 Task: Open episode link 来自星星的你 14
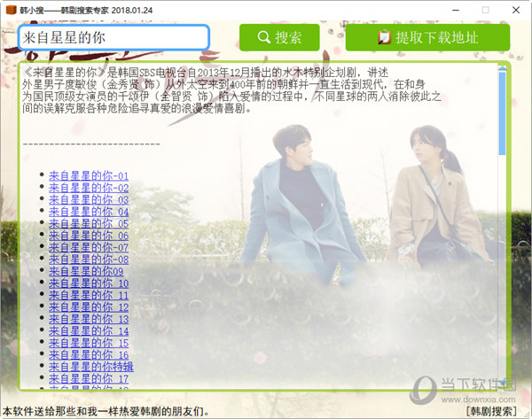89,331
